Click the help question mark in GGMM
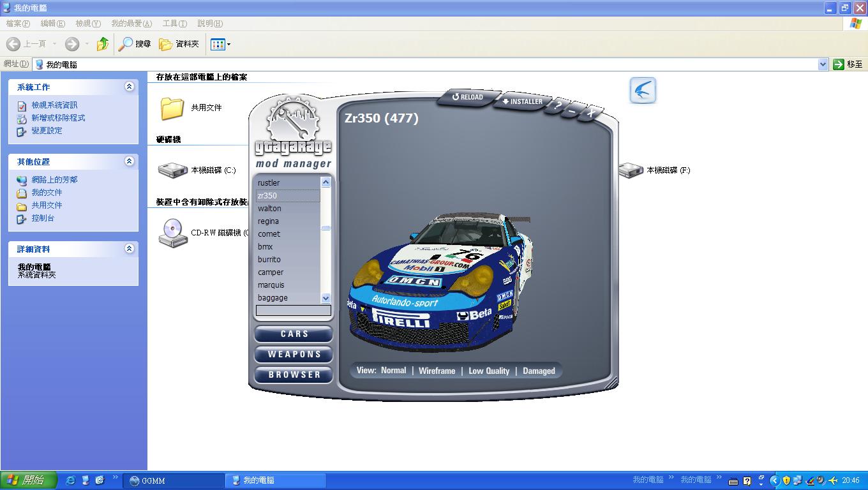This screenshot has width=868, height=490. (x=558, y=107)
